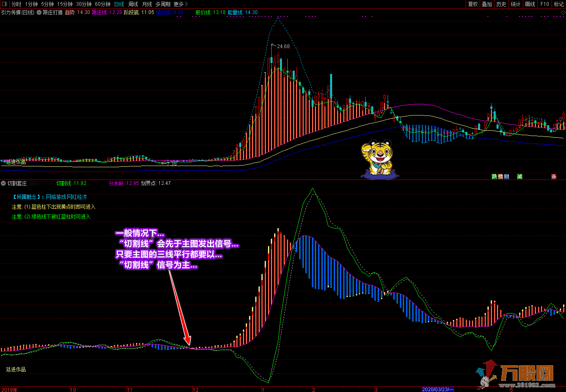Expand the 更多 more periods menu
The image size is (566, 392).
click(180, 4)
